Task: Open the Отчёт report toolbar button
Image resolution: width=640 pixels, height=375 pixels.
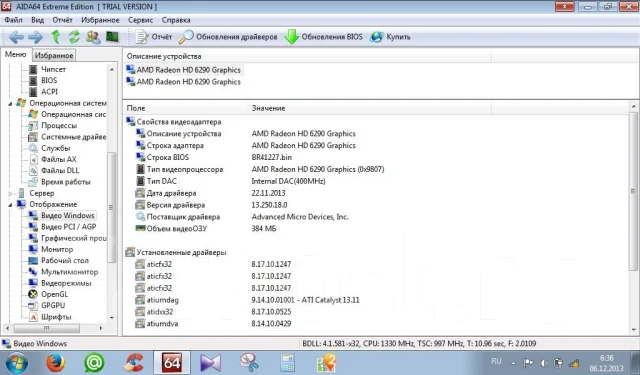Action: (x=153, y=37)
